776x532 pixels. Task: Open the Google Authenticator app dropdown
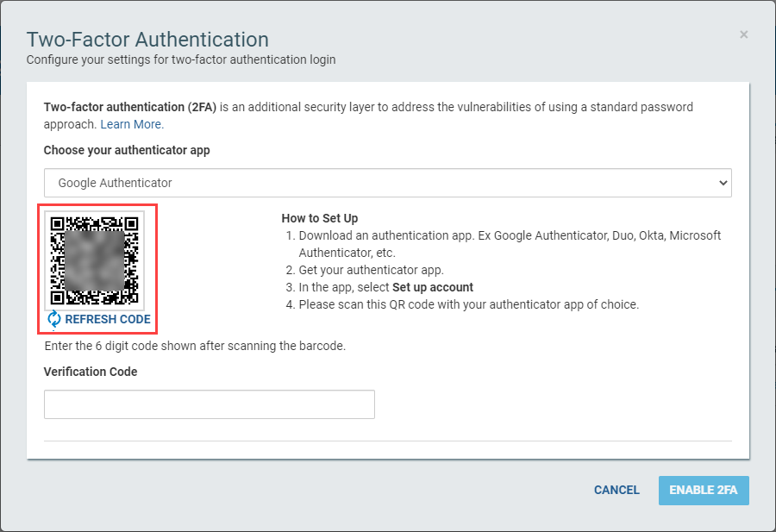[387, 183]
